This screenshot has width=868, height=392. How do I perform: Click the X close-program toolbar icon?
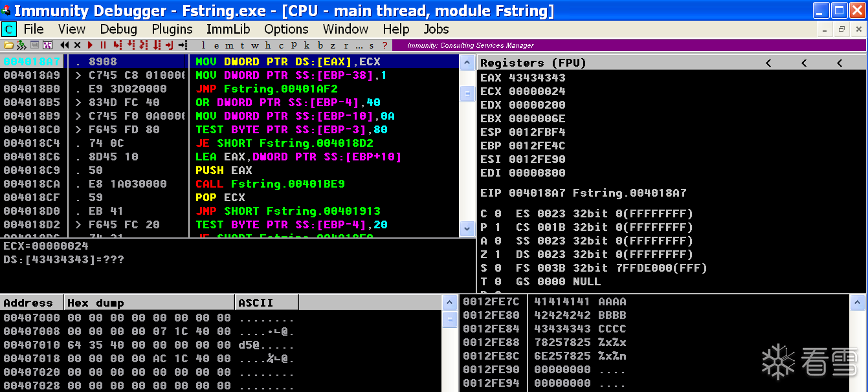click(x=77, y=45)
